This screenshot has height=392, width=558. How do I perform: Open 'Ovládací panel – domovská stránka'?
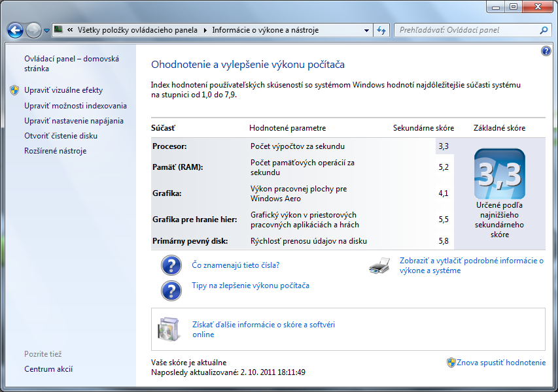point(71,63)
